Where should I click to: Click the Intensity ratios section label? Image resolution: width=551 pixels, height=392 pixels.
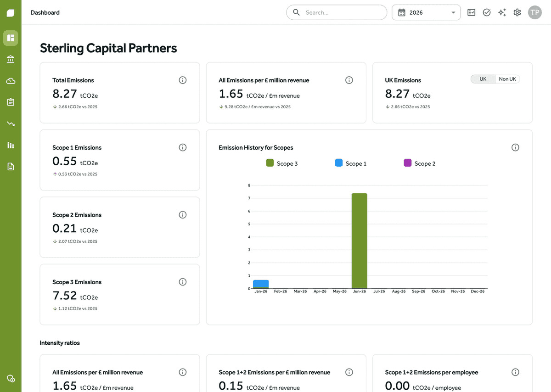coord(60,343)
